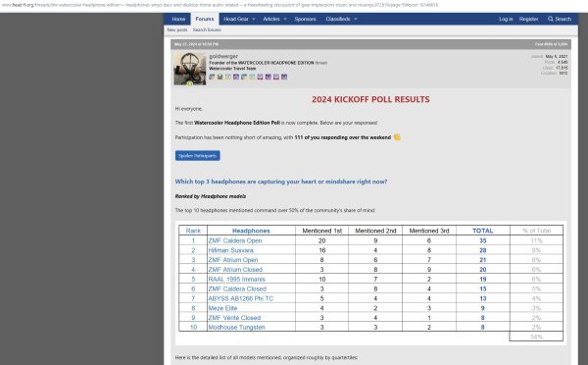Click the first badge icon under Watercooler Travel Team
This screenshot has width=588, height=365.
[x=212, y=77]
